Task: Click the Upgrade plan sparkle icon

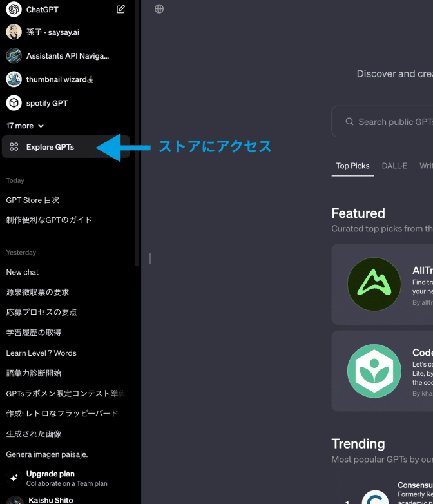Action: [x=14, y=478]
